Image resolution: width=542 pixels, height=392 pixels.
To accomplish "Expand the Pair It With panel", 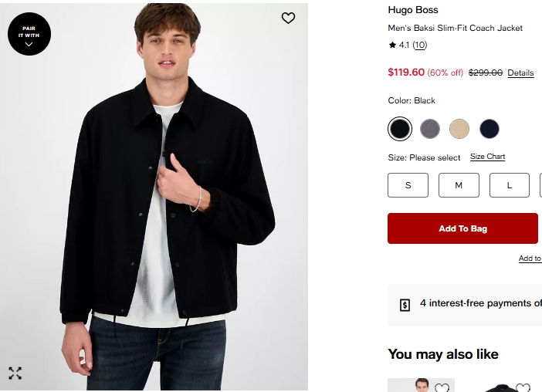I will coord(29,35).
